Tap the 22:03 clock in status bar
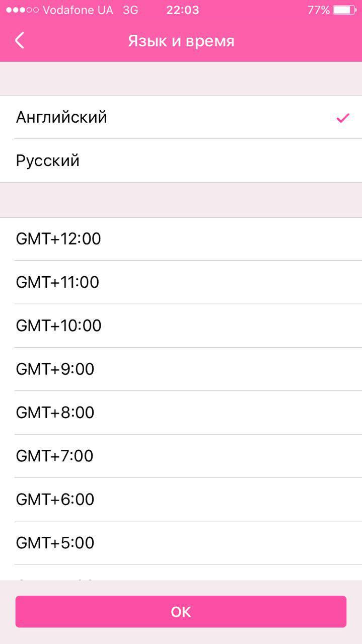 click(x=182, y=10)
